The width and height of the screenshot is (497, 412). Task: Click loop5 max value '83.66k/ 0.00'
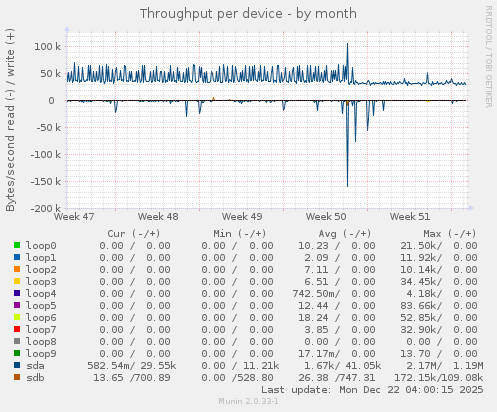[x=439, y=306]
